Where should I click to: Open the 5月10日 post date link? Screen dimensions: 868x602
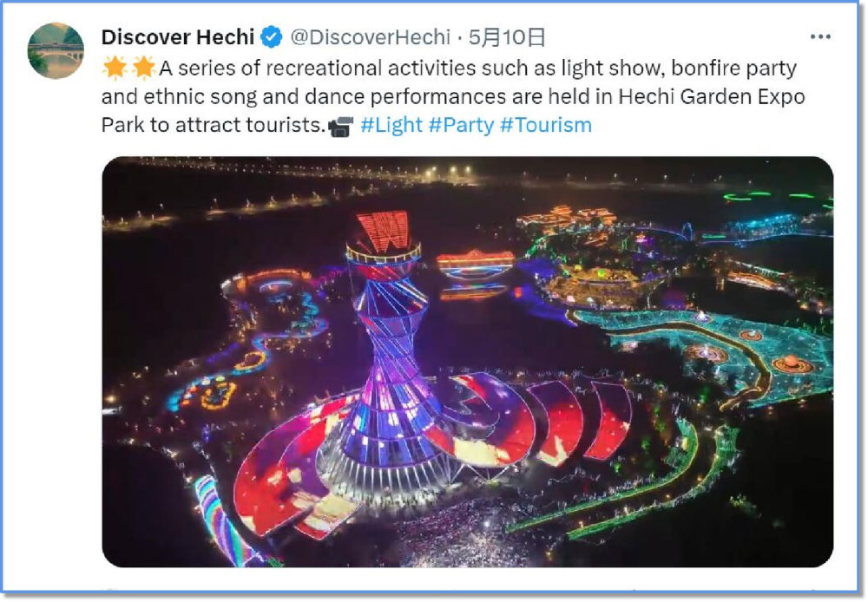point(507,37)
